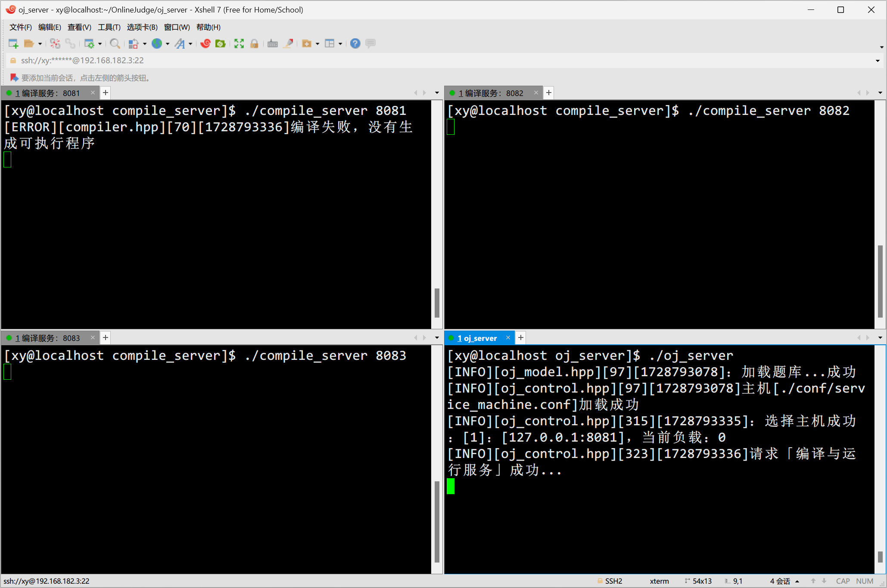Click the red Xmanager swirl icon
This screenshot has height=588, width=887.
point(205,43)
